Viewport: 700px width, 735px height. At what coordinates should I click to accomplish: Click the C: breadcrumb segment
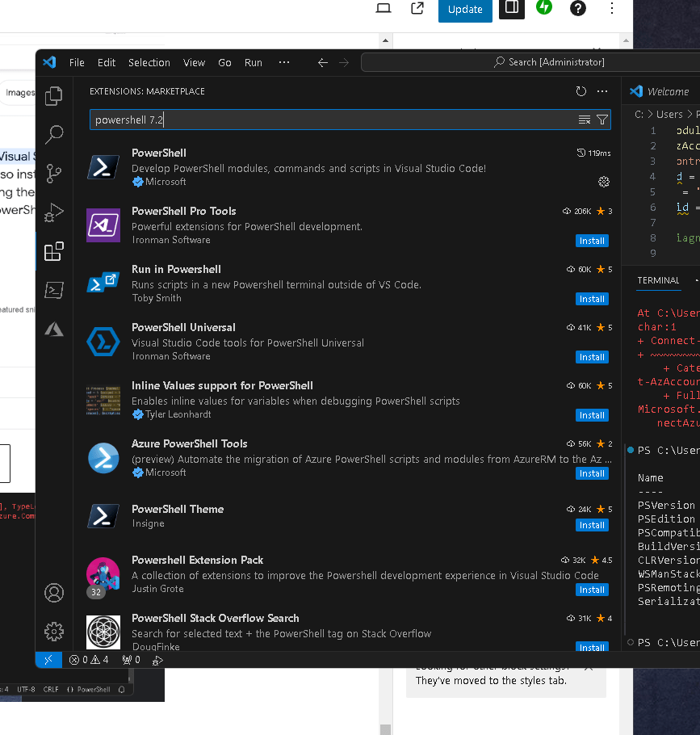(639, 115)
